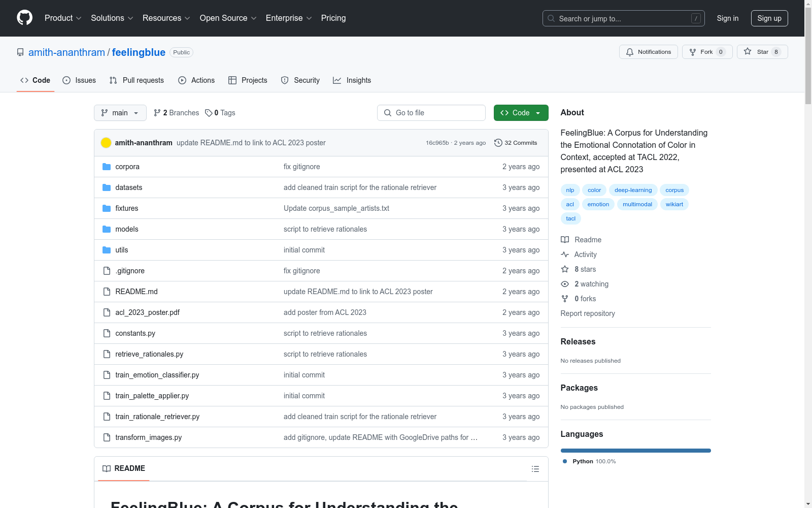Expand the Enterprise menu
Viewport: 812px width, 508px height.
[289, 18]
